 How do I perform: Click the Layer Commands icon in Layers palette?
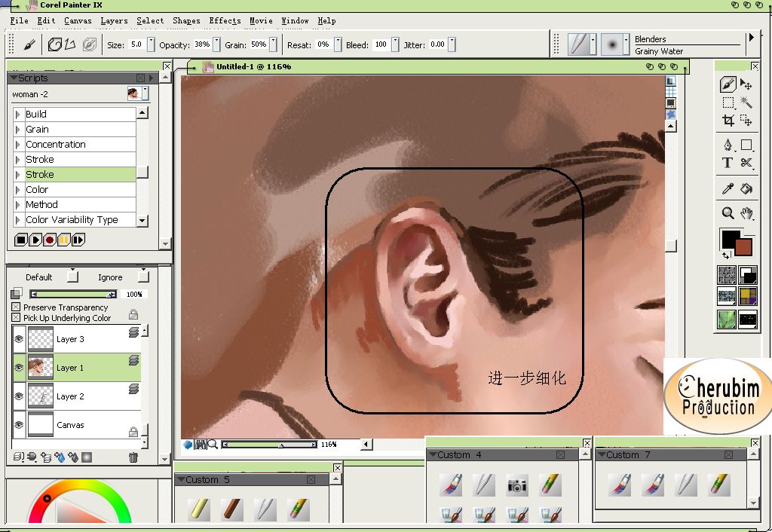pyautogui.click(x=18, y=457)
